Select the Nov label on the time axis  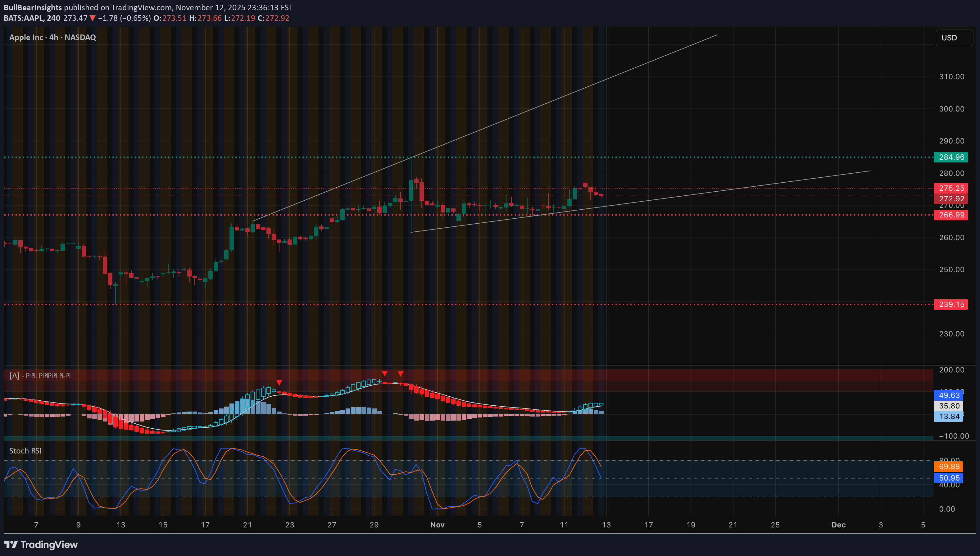tap(437, 525)
